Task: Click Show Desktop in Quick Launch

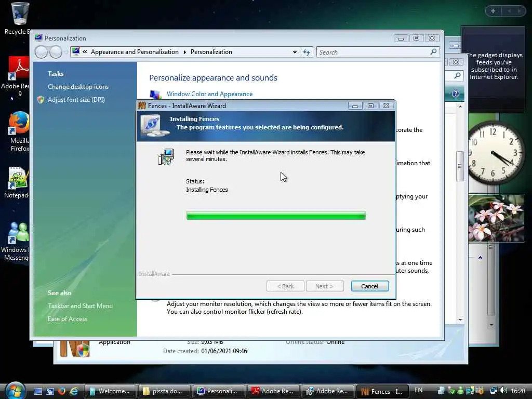Action: tap(37, 391)
